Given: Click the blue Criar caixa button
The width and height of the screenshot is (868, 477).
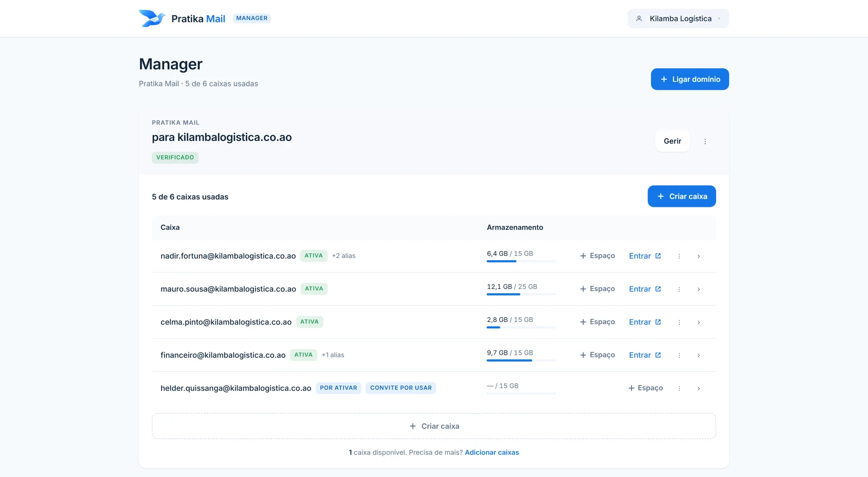Looking at the screenshot, I should (681, 196).
